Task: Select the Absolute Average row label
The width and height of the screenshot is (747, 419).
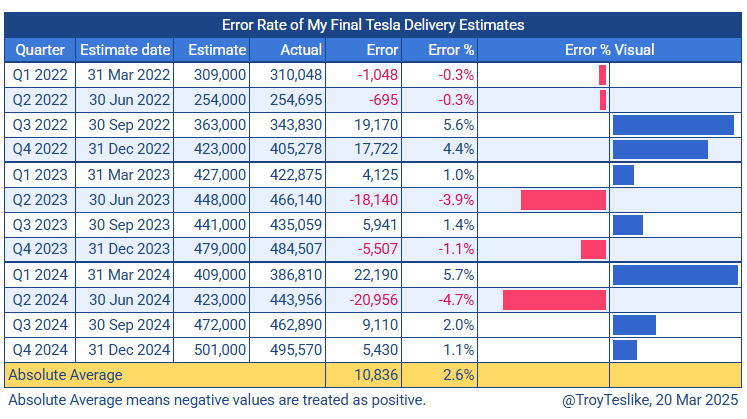Action: (65, 375)
